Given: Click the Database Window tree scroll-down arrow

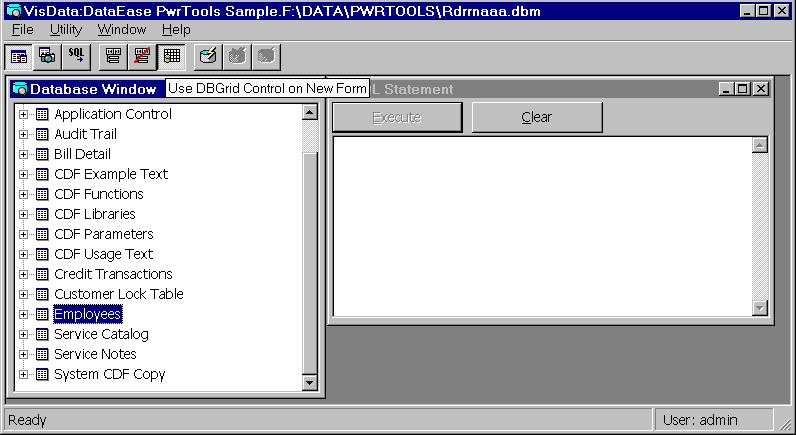Looking at the screenshot, I should click(310, 382).
